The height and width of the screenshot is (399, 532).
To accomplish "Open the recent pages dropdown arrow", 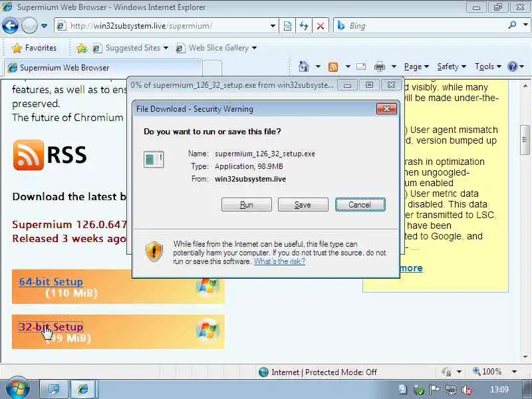I will click(x=44, y=26).
